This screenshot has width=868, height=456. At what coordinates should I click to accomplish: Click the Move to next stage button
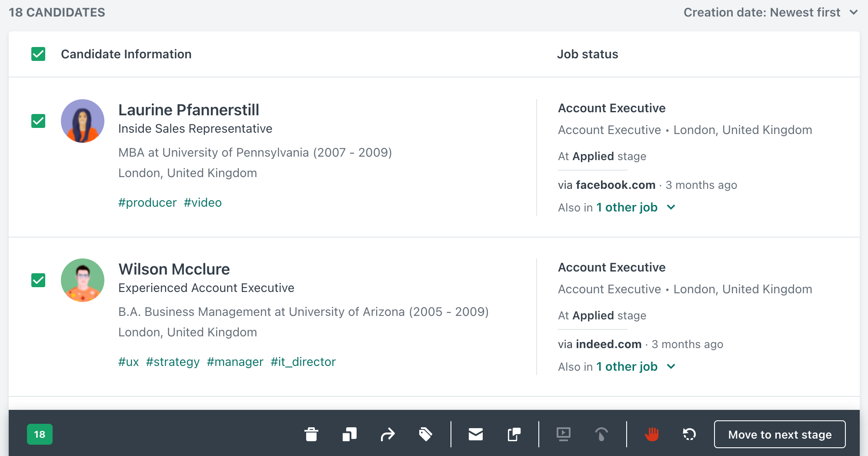[780, 434]
